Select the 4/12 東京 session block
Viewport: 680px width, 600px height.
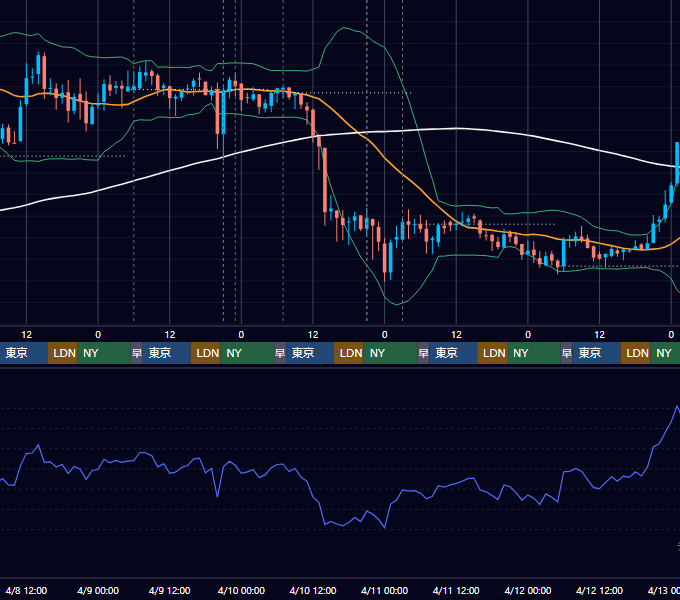(x=596, y=353)
